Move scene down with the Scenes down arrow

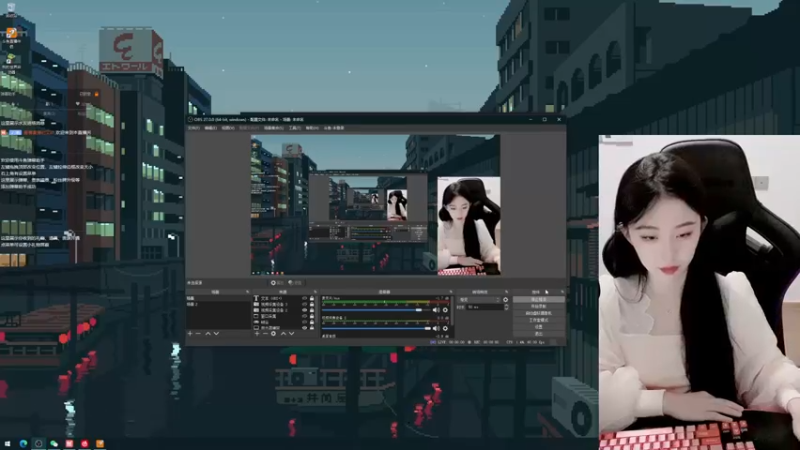(216, 334)
